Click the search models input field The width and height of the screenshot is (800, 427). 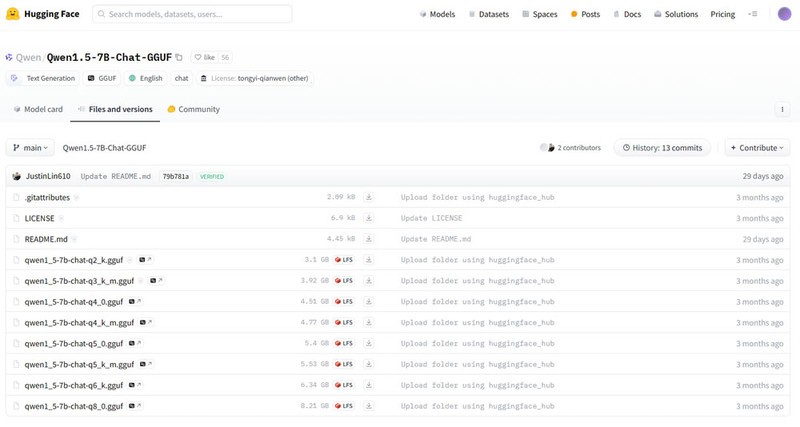[x=192, y=14]
